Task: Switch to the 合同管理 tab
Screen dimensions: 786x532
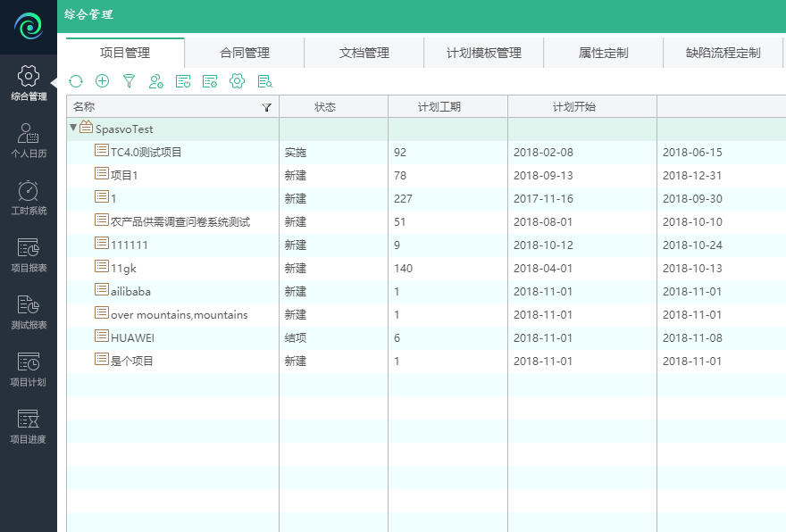Action: [x=245, y=53]
